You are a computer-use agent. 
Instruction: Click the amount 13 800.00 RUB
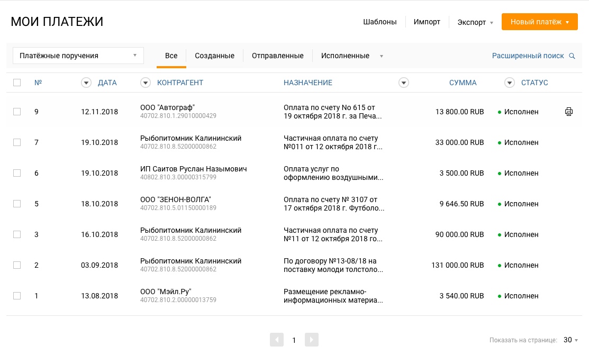point(459,112)
